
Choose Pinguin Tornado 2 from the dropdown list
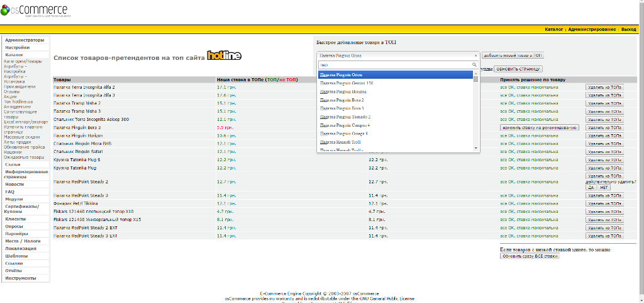[x=396, y=117]
